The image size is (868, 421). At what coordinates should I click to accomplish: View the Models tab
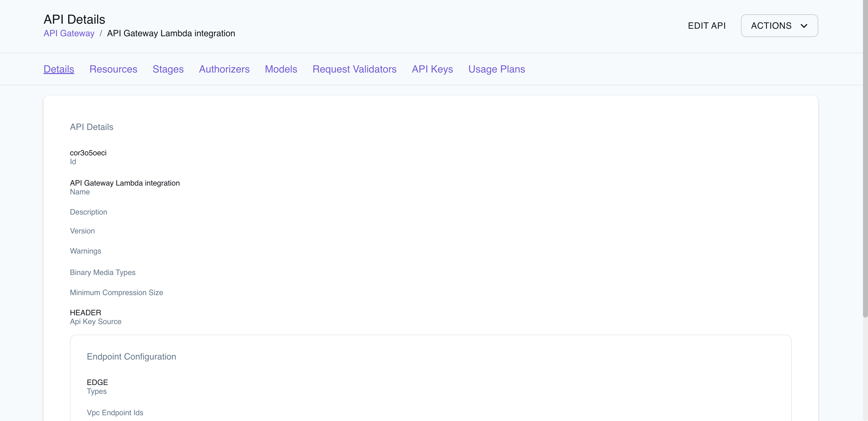tap(281, 69)
